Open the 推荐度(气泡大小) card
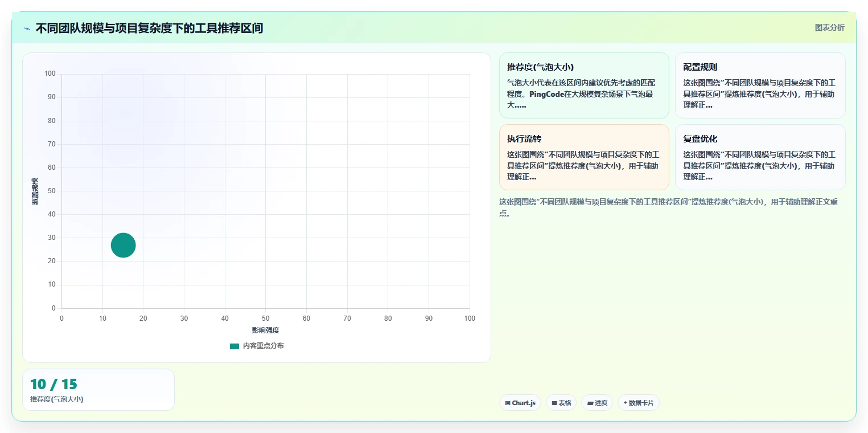 [x=584, y=85]
